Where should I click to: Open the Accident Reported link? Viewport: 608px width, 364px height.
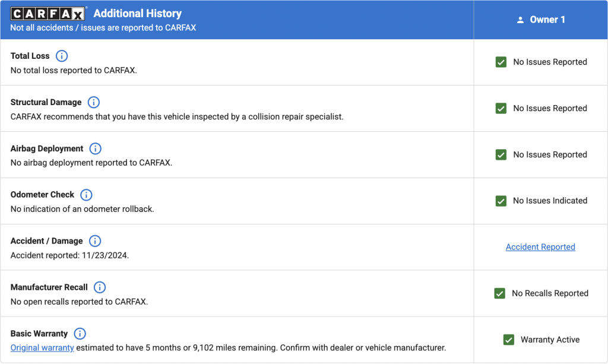[540, 247]
